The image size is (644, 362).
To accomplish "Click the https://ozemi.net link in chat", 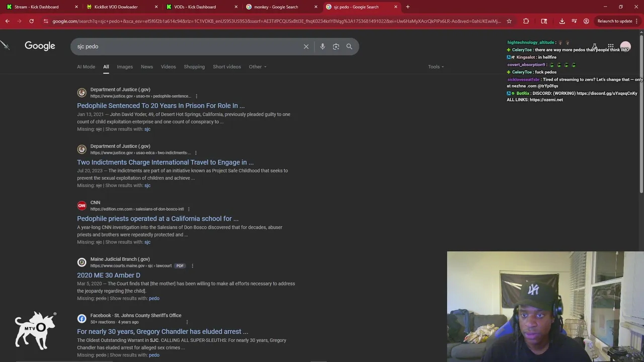I will pyautogui.click(x=546, y=100).
